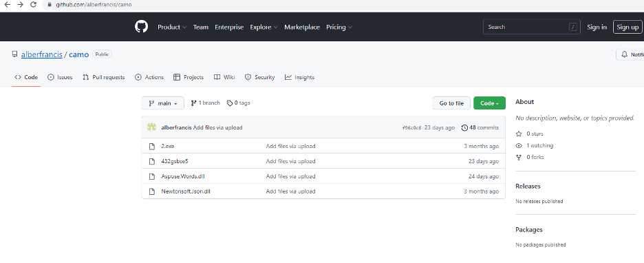Open the Security tab
Viewport: 644px width, 263px height.
[x=259, y=77]
